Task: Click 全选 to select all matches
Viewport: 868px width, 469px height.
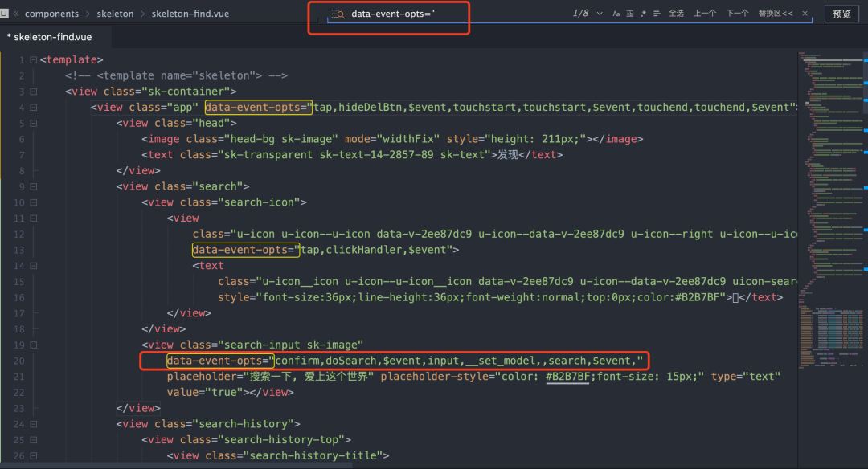Action: tap(676, 14)
